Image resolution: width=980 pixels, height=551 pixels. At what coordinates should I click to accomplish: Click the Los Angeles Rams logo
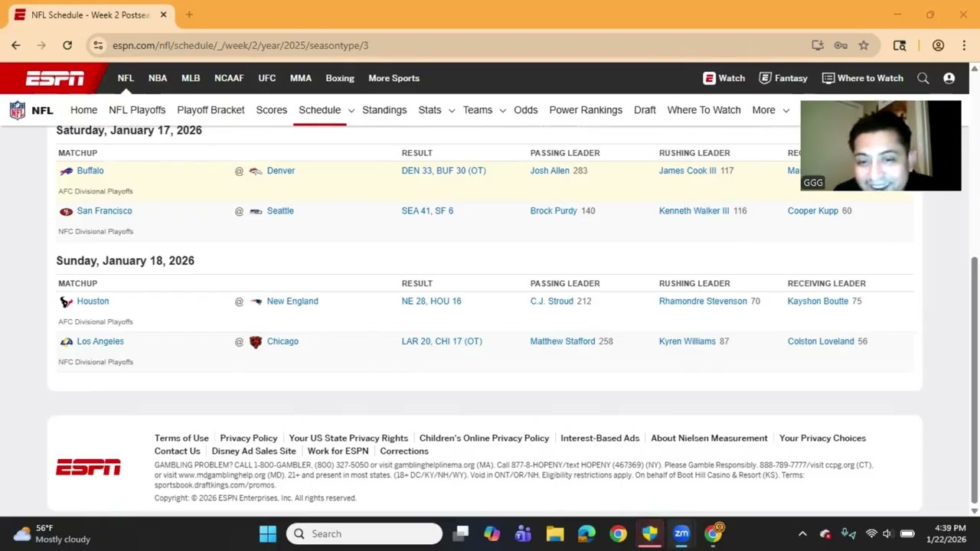(x=67, y=341)
